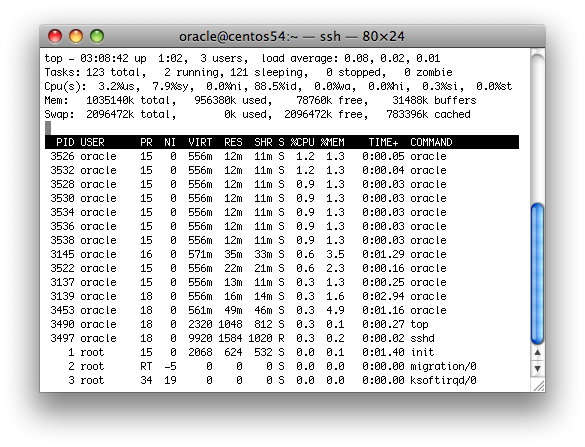Click PID 3497 in process list
The image size is (585, 447).
tap(62, 338)
